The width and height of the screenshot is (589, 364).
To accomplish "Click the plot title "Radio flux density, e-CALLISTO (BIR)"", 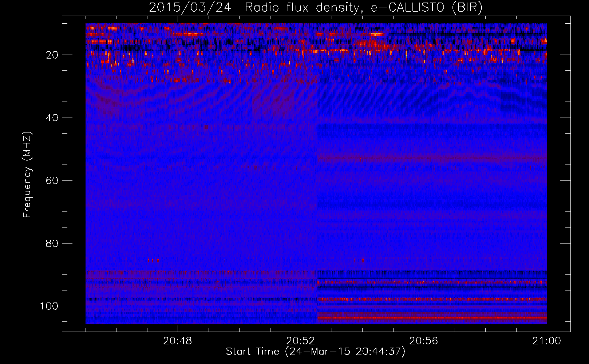I will click(x=363, y=8).
